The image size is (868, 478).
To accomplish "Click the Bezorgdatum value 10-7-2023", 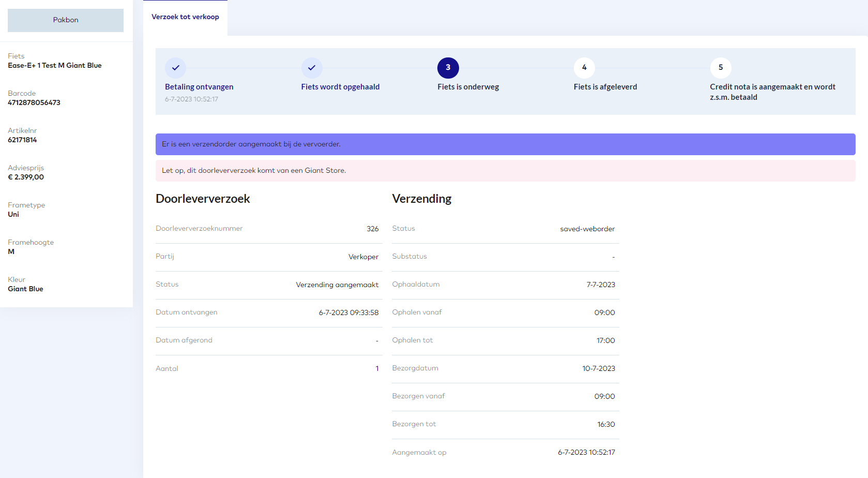I will [598, 368].
